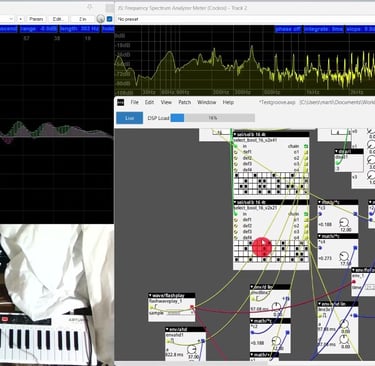Viewport: 375px width, 366px height.
Task: Toggle the phase off option in analyzer
Action: 288,29
